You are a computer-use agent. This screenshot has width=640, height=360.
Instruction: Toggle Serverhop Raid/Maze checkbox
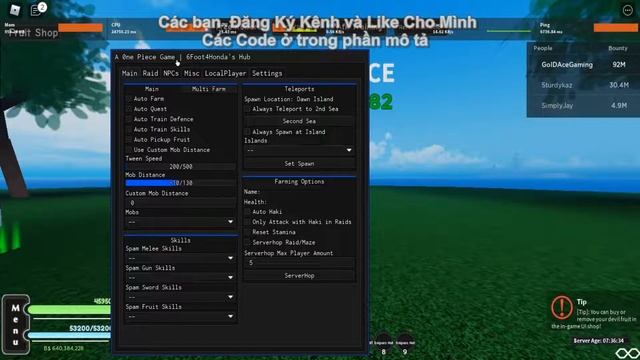pyautogui.click(x=247, y=242)
